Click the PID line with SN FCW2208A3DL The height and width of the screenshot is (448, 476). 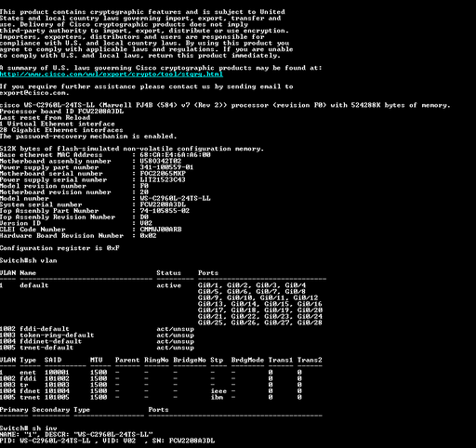107,441
